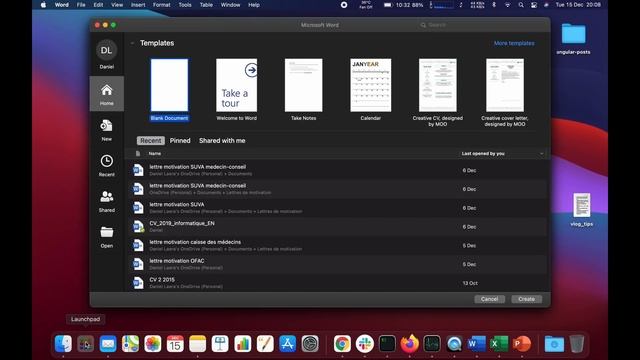Screen dimensions: 640x360
Task: Open the Recent section in sidebar
Action: 107,165
